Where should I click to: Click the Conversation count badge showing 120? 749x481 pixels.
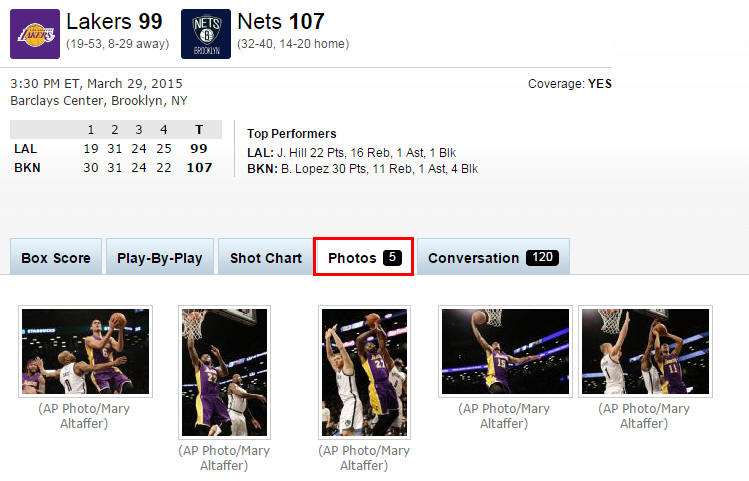point(543,257)
